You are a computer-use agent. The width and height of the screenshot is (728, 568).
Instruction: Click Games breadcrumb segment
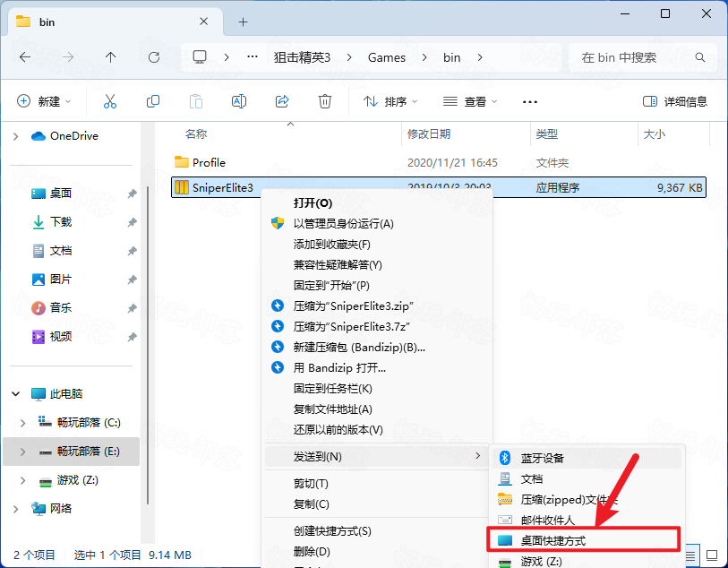coord(387,57)
